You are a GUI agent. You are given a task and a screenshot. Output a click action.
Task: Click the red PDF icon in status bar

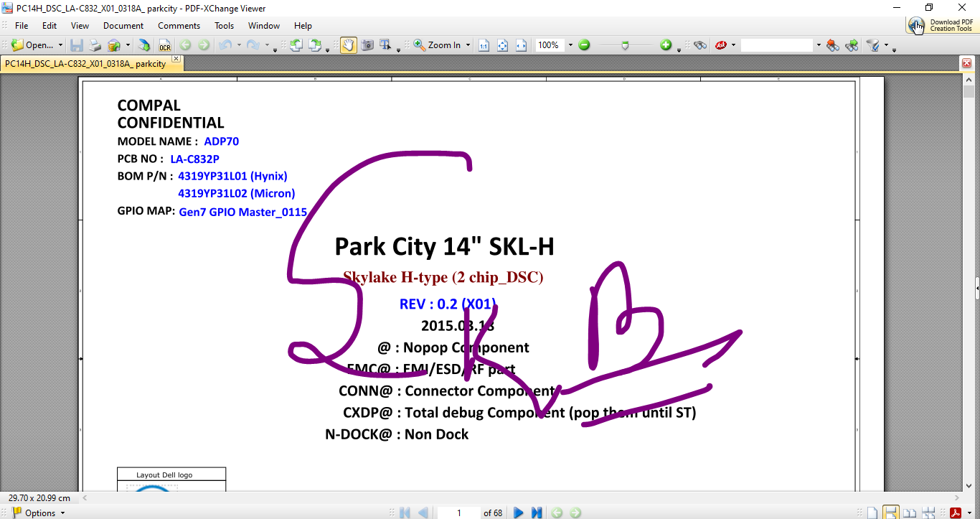956,513
